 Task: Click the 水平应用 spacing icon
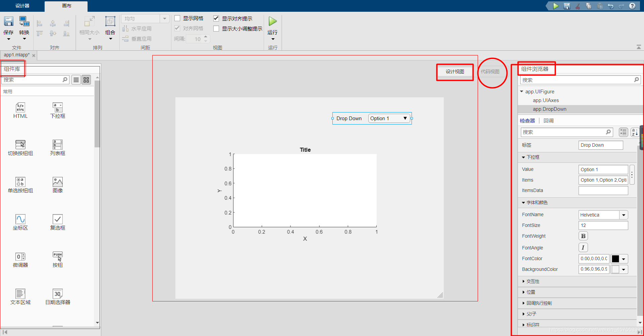point(126,29)
